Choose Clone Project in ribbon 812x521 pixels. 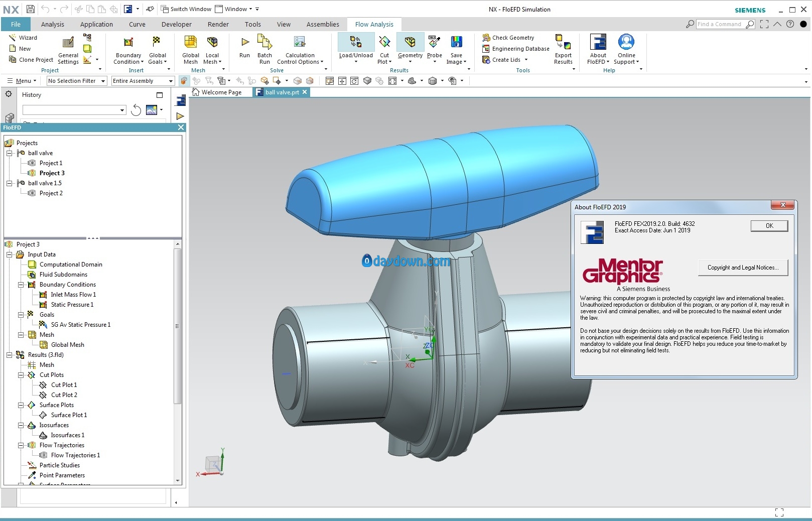(x=31, y=60)
